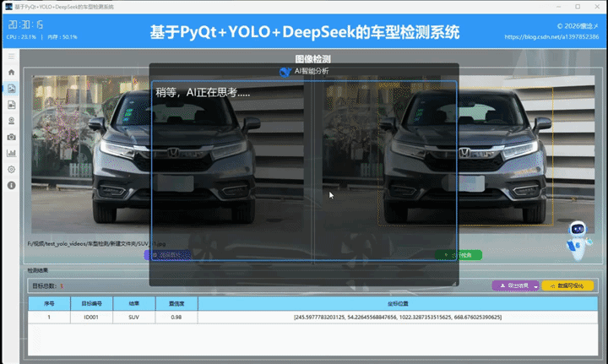Click the AI thinking text area

coord(304,171)
